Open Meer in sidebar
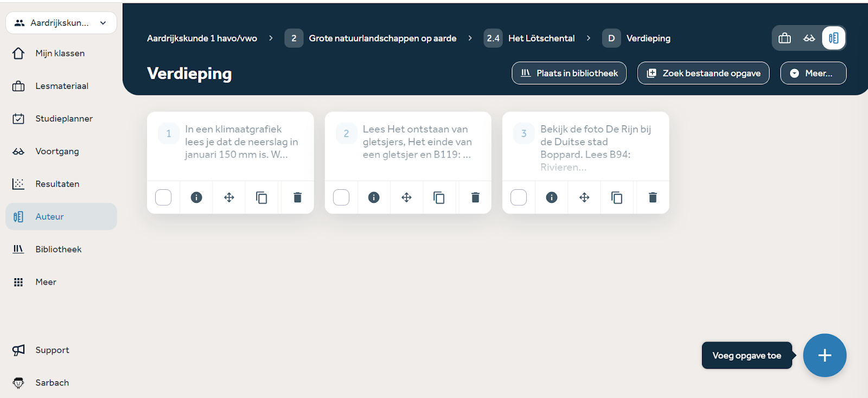This screenshot has height=398, width=868. pos(61,282)
